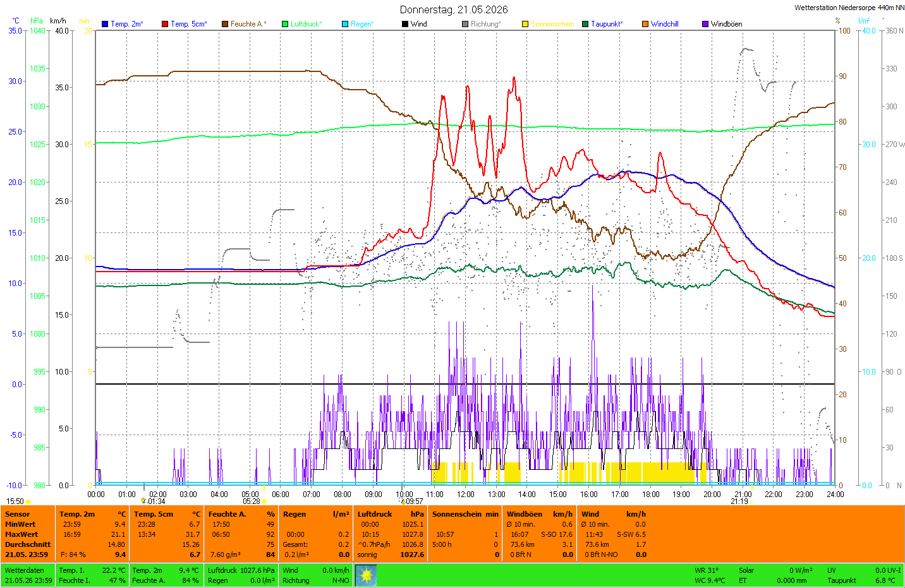Click the brown Feuchte A. legend swatch
Viewport: 905px width, 588px height.
click(x=225, y=24)
